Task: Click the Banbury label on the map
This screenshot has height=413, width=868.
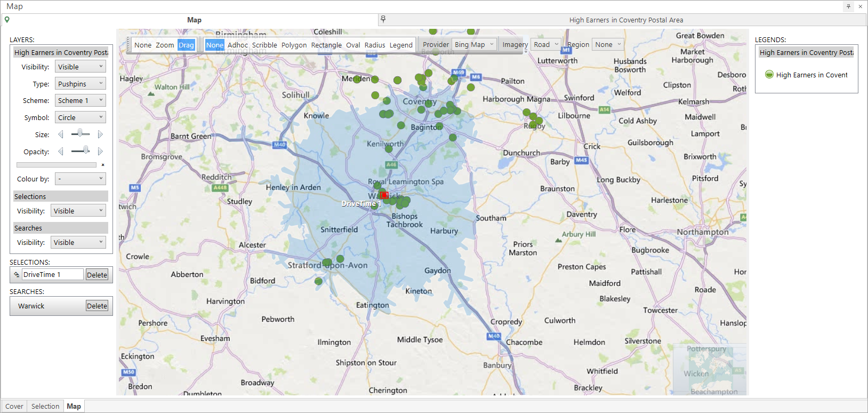Action: coord(497,366)
